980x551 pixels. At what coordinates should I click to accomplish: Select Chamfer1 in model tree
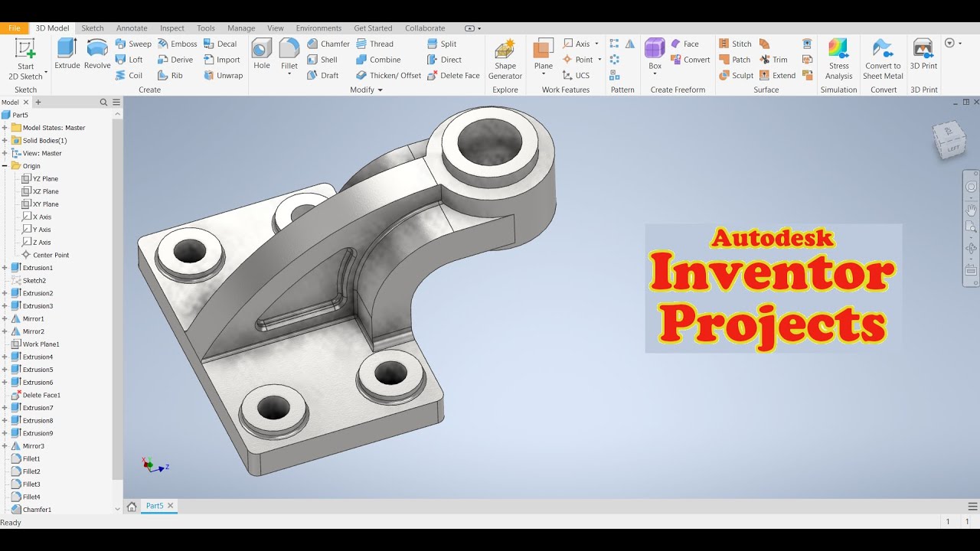31,510
